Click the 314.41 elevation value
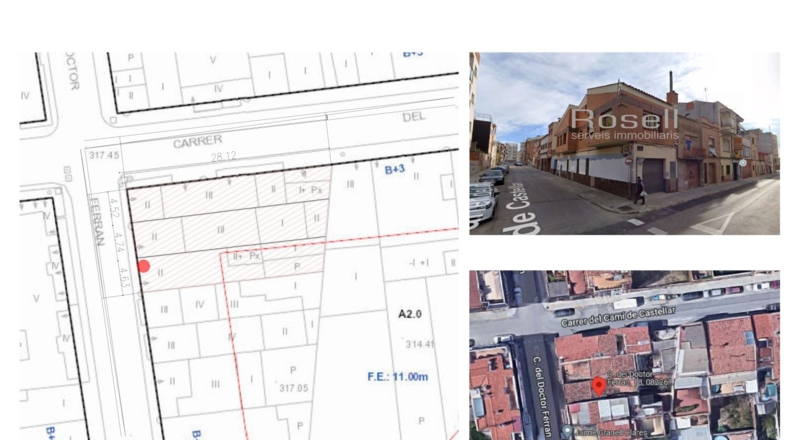Screen dimensions: 790x440 [420, 345]
